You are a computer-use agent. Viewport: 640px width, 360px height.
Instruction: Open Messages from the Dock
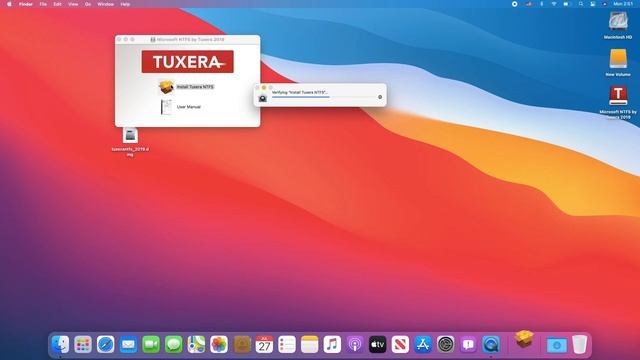pos(173,344)
